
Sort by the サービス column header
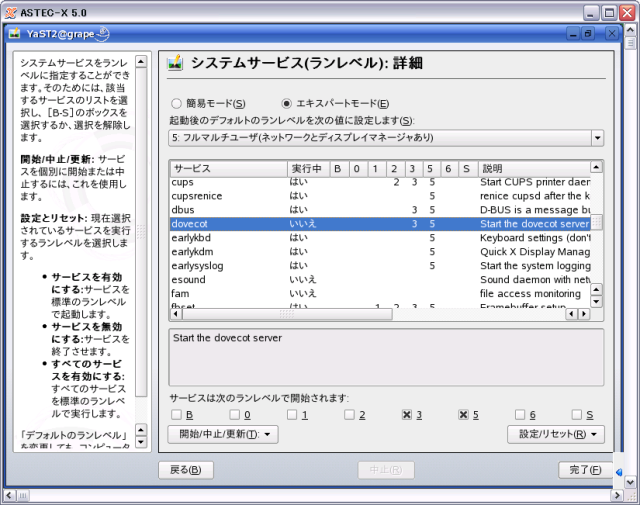(227, 168)
